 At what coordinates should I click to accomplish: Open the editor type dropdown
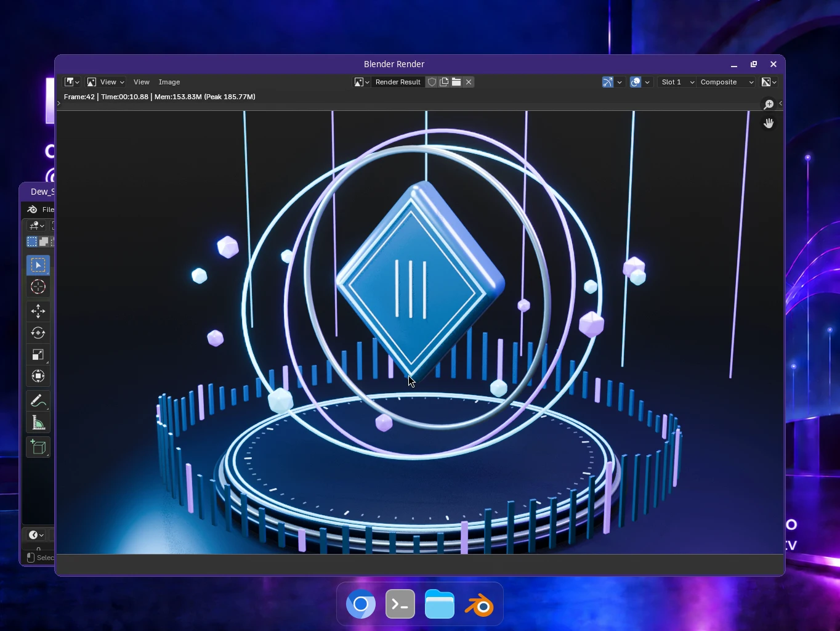(x=72, y=82)
